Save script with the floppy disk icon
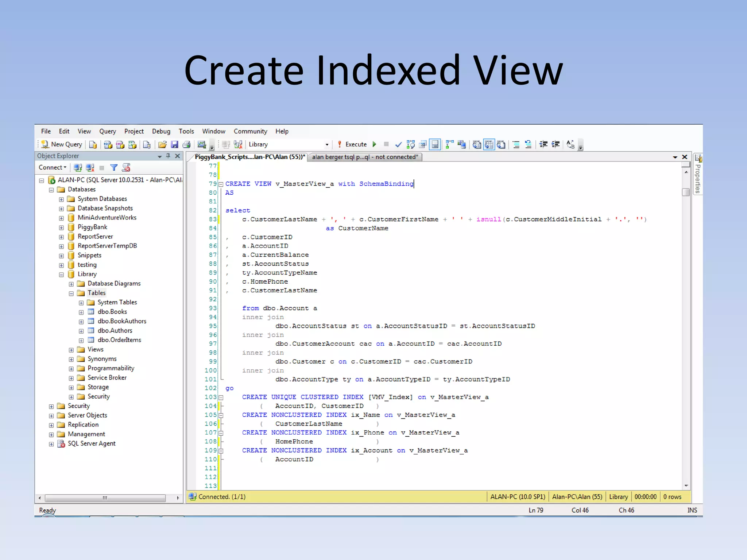Viewport: 747px width, 560px height. click(x=174, y=145)
